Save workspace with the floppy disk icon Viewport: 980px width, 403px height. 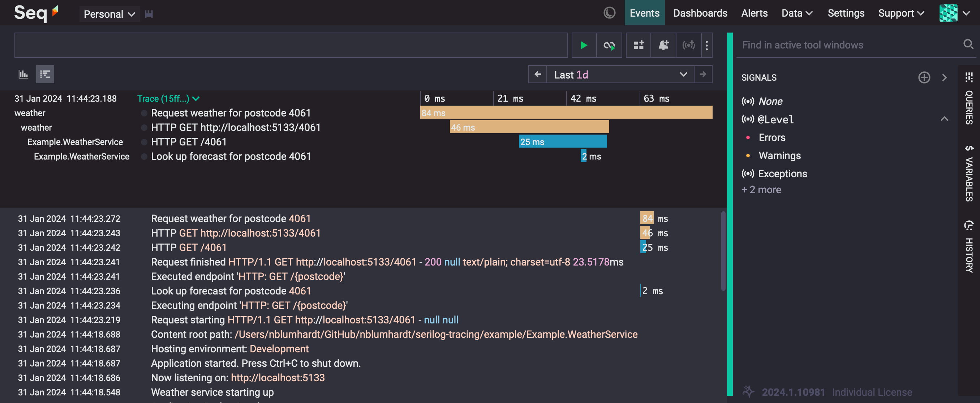[x=149, y=14]
